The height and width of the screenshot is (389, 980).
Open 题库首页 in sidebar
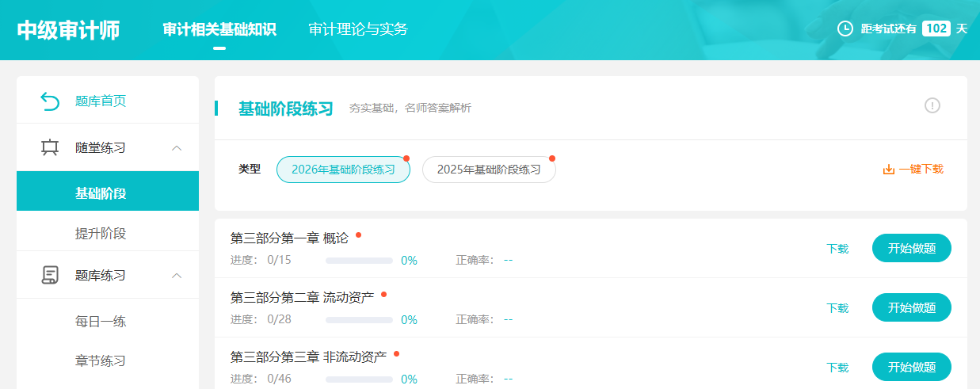point(101,101)
